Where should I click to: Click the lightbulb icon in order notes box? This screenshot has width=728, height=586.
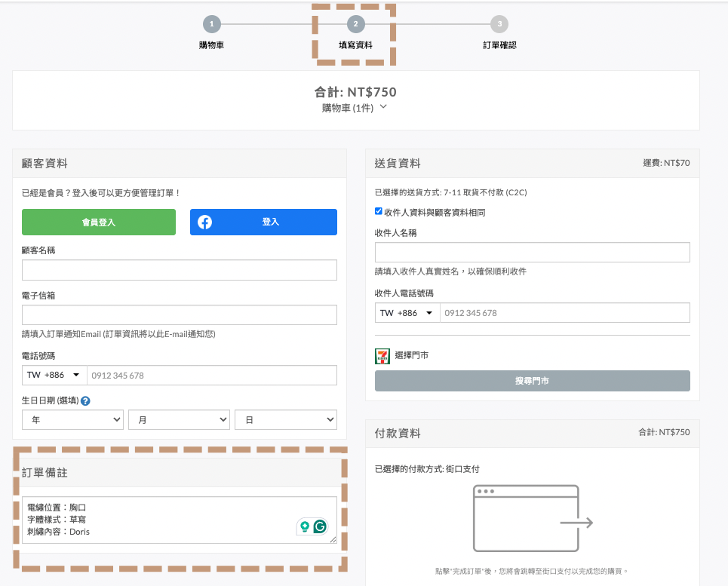(305, 527)
